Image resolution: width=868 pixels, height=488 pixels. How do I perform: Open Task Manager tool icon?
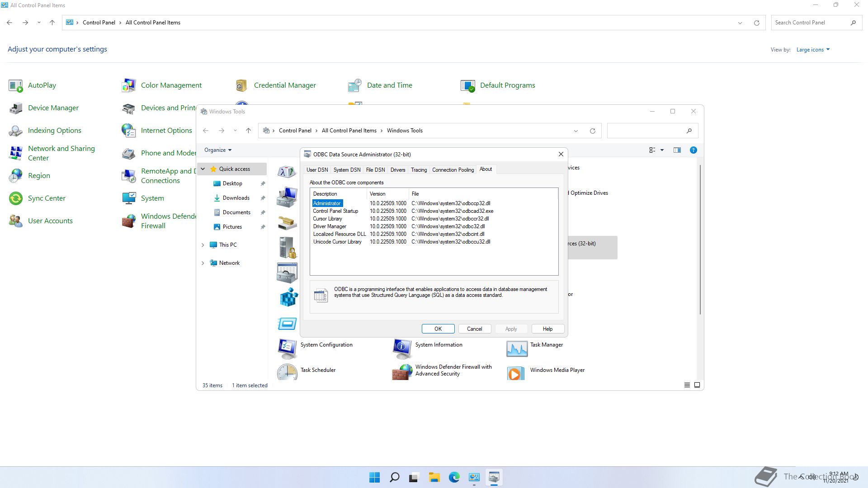[x=517, y=348]
